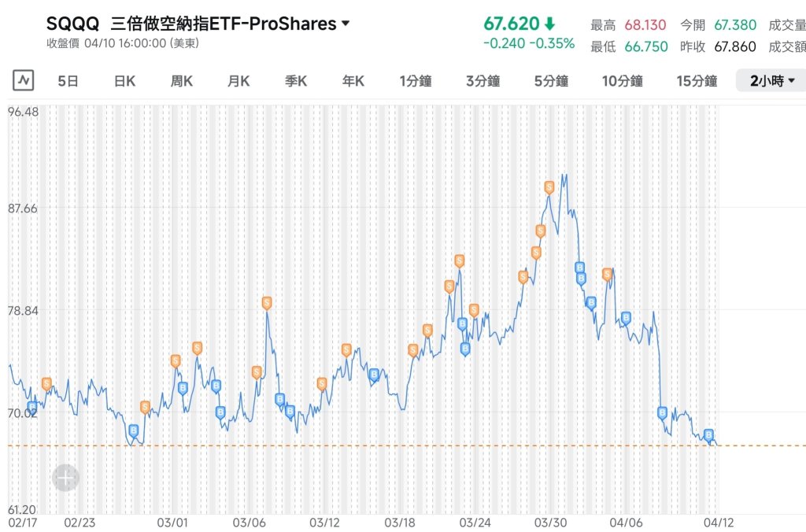
Task: Tap the gray plus floating button
Action: click(66, 478)
